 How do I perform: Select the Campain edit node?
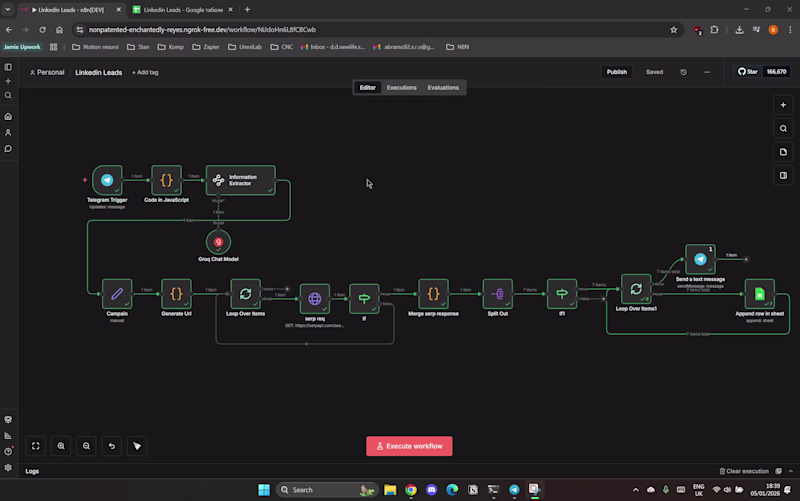pyautogui.click(x=117, y=294)
